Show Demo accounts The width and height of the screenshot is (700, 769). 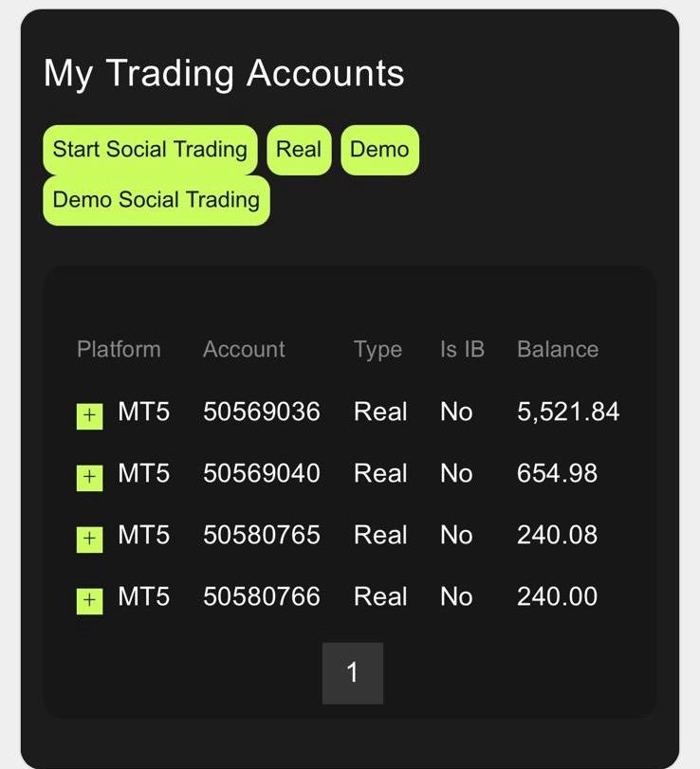(379, 150)
